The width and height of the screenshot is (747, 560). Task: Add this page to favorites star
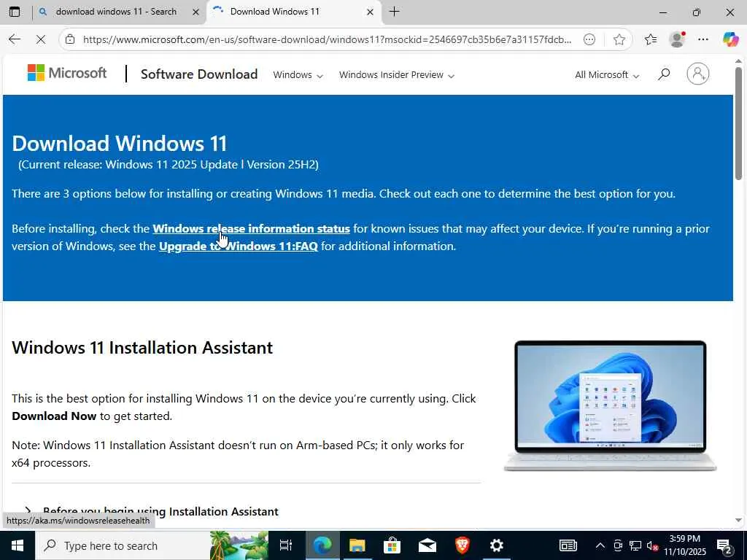click(619, 39)
